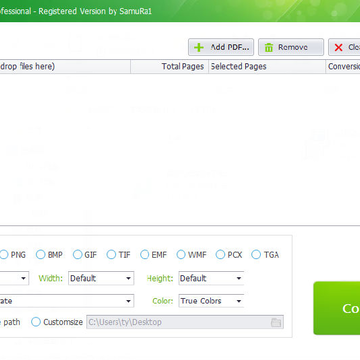
Task: Open the Color dropdown showing True Colors
Action: coord(211,301)
